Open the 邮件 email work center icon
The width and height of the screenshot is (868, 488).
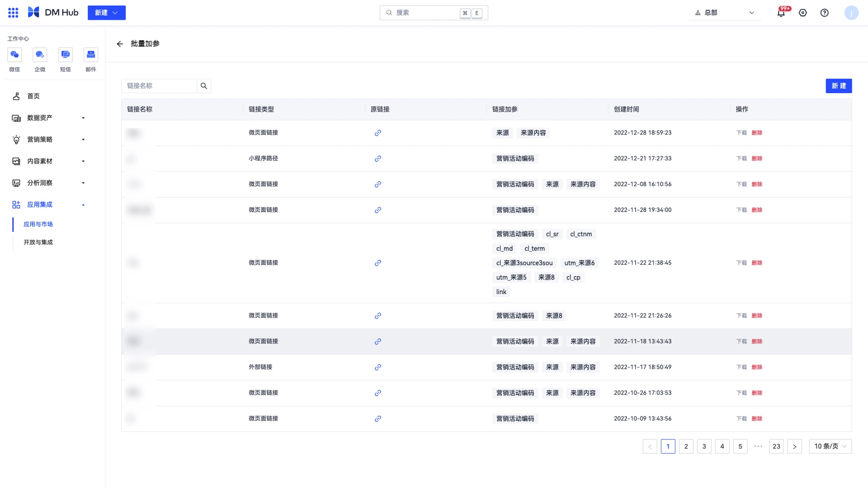(91, 55)
